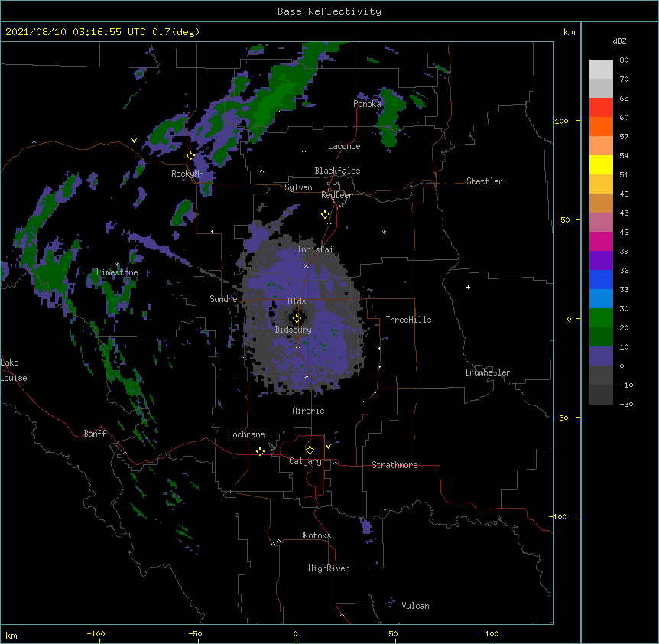Click the km label beside the timestamp row
Image resolution: width=659 pixels, height=644 pixels.
tap(570, 32)
